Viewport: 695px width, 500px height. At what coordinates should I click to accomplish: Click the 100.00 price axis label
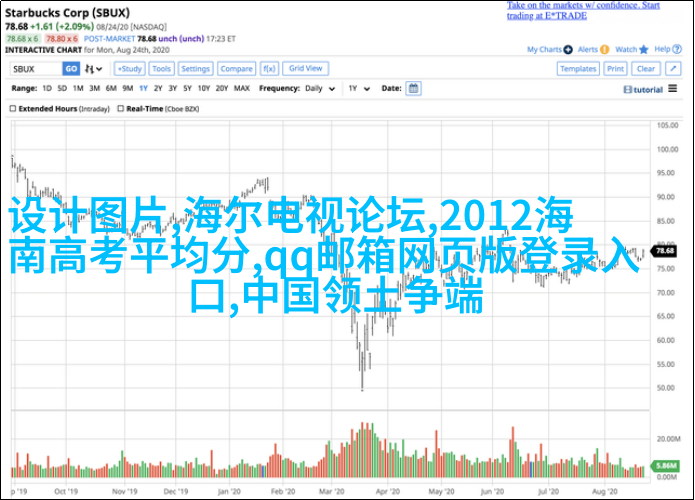point(667,149)
